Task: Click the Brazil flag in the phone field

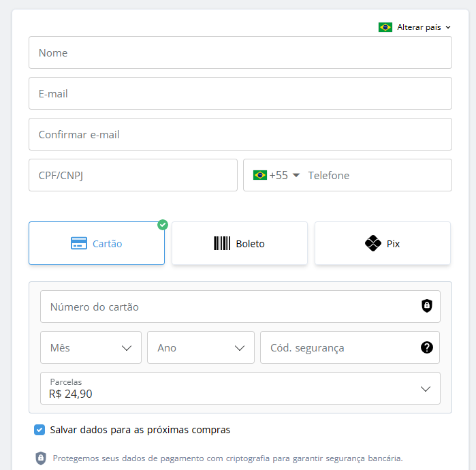Action: tap(260, 175)
